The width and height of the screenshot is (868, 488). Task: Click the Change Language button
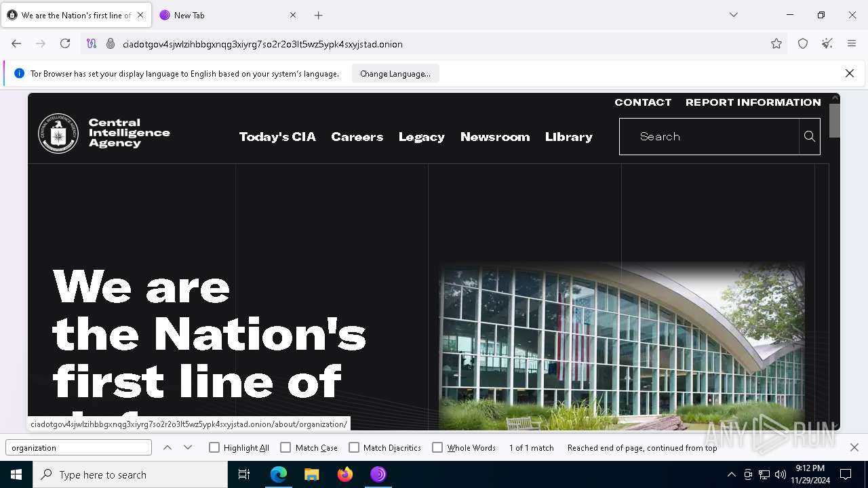pyautogui.click(x=395, y=73)
